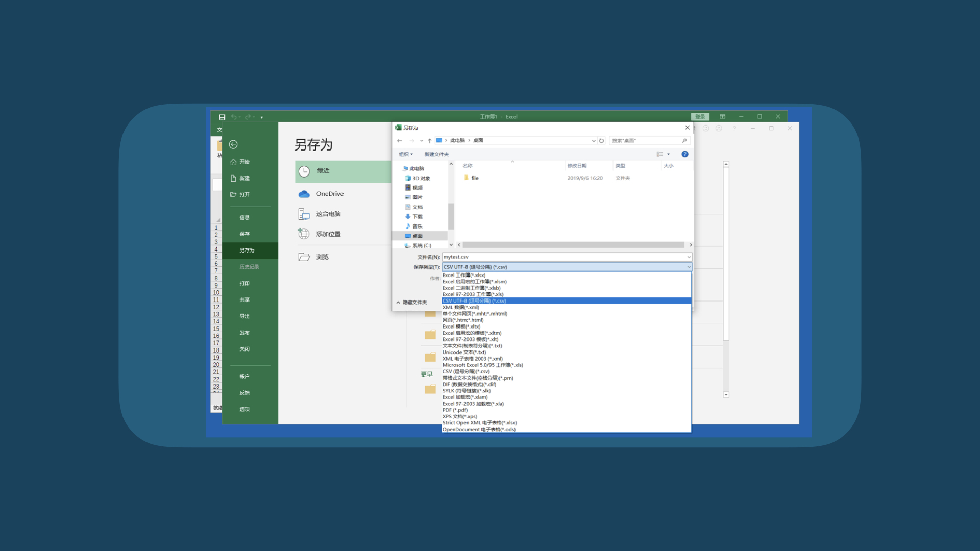Click 桌面 in the address breadcrumb
This screenshot has height=551, width=980.
(x=478, y=140)
